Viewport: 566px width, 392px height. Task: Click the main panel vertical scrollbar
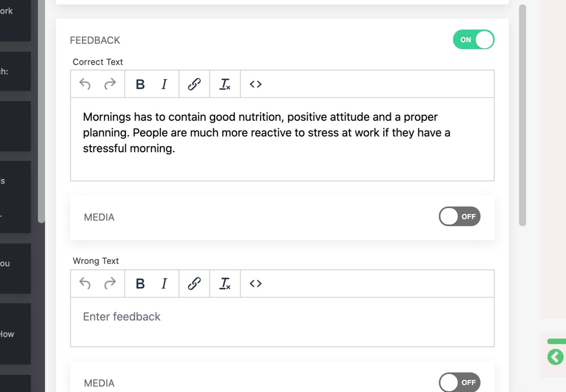point(522,115)
